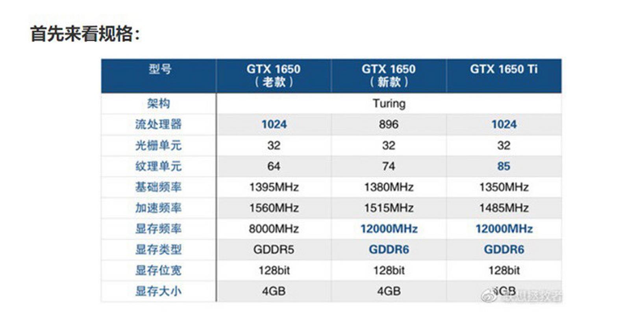Select the GTX 1650 Ti column header

pos(503,69)
